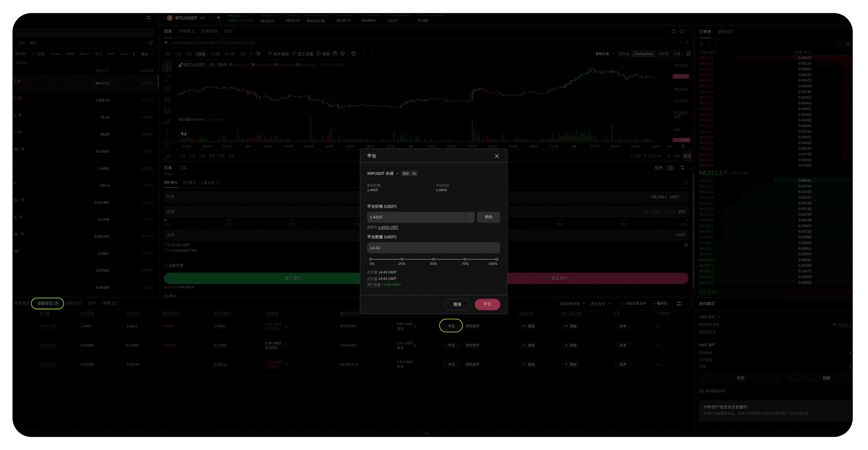Viewport: 868px width, 450px height.
Task: Expand the 更多 categories dropdown
Action: point(147,54)
